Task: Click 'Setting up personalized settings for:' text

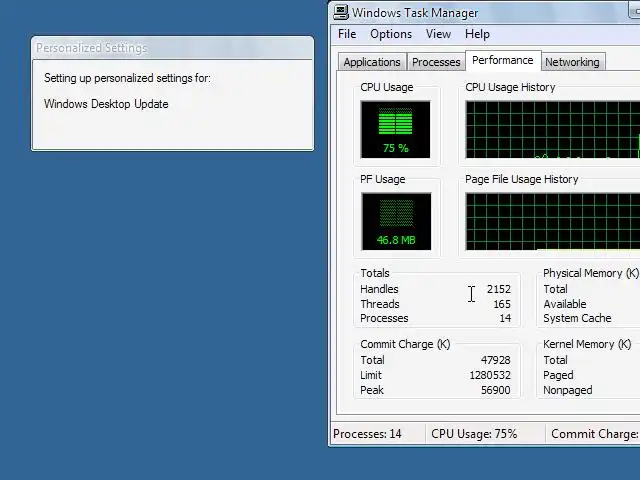Action: tap(127, 78)
